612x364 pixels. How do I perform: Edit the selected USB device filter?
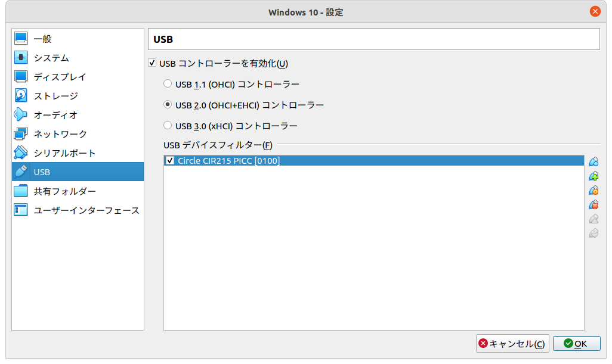[594, 190]
